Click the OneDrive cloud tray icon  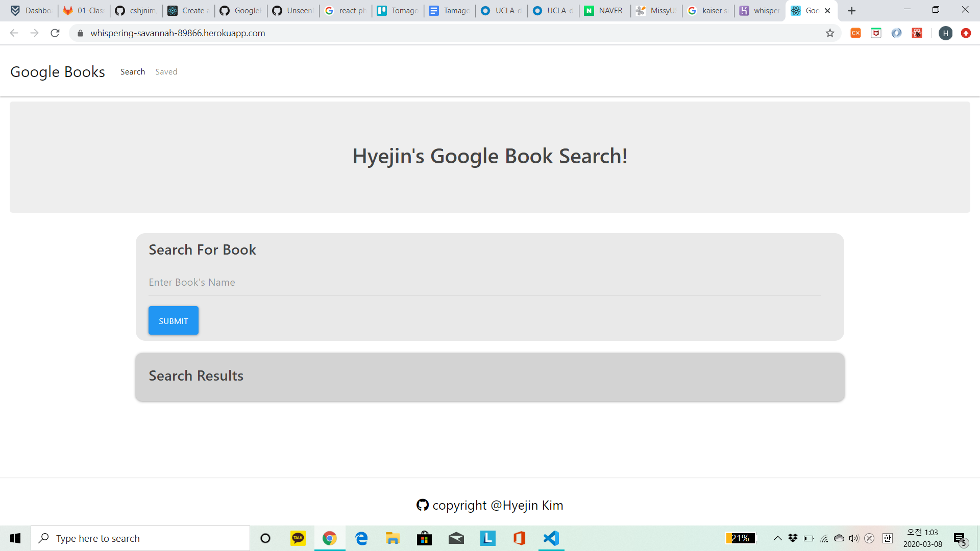tap(839, 538)
